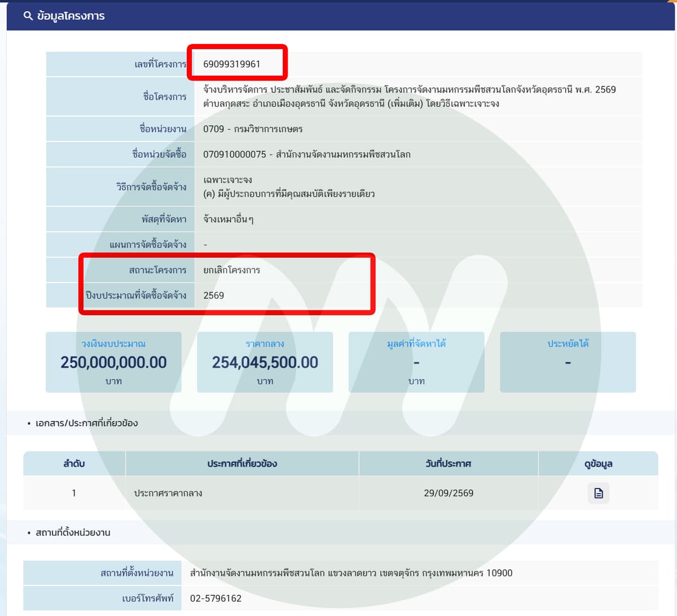Click the ดูข้อมูล column header
The width and height of the screenshot is (677, 616).
tap(599, 464)
